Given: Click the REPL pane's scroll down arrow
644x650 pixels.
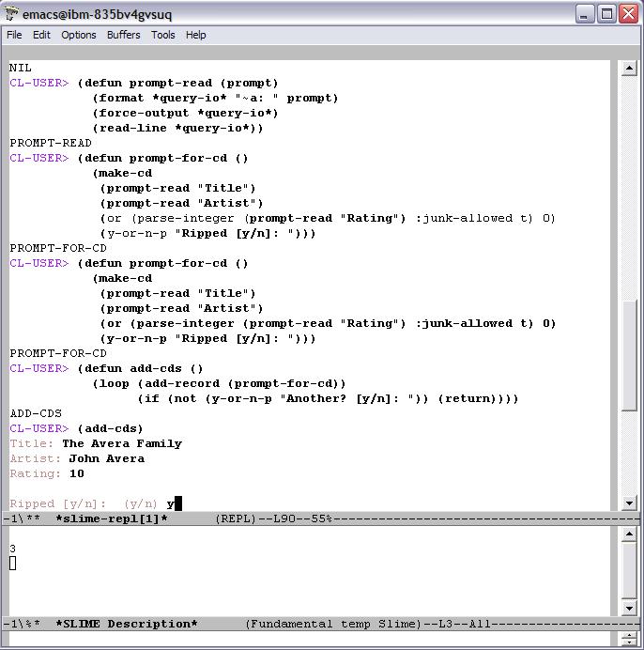Looking at the screenshot, I should click(x=630, y=503).
